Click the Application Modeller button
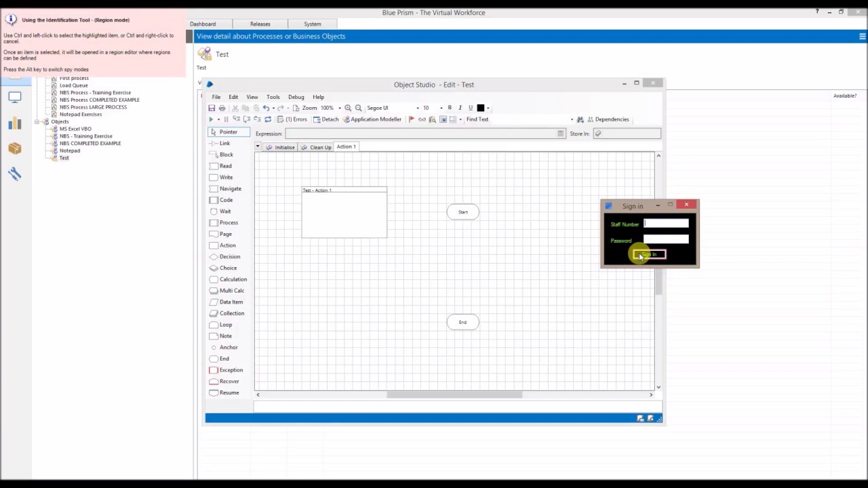The image size is (868, 488). tap(372, 119)
